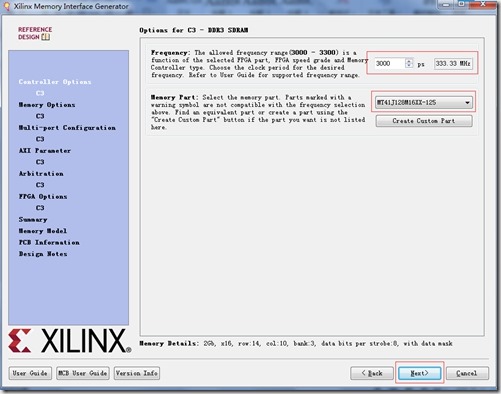Show Version Info
The image size is (501, 394).
pyautogui.click(x=137, y=373)
